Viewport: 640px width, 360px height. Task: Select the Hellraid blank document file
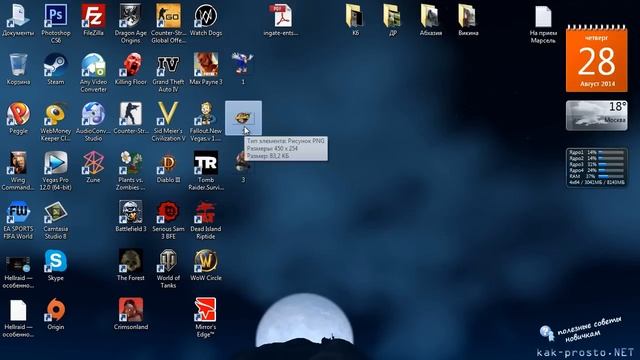(18, 310)
